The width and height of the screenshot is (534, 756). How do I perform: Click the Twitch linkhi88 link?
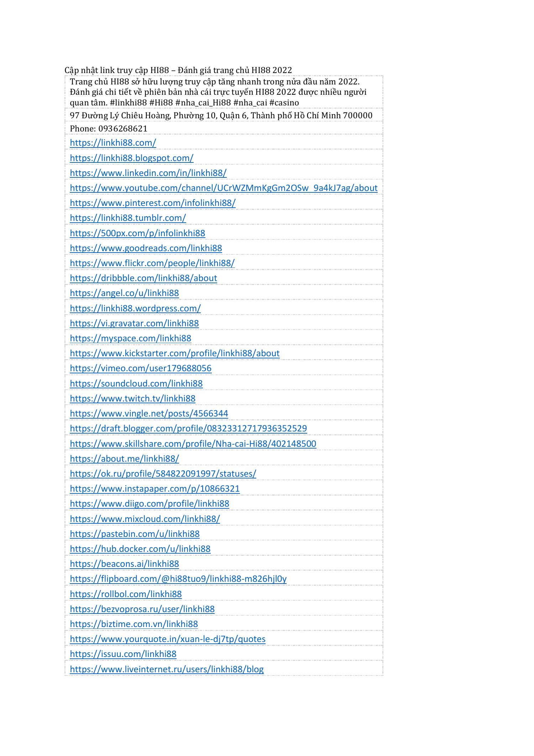click(x=133, y=398)
